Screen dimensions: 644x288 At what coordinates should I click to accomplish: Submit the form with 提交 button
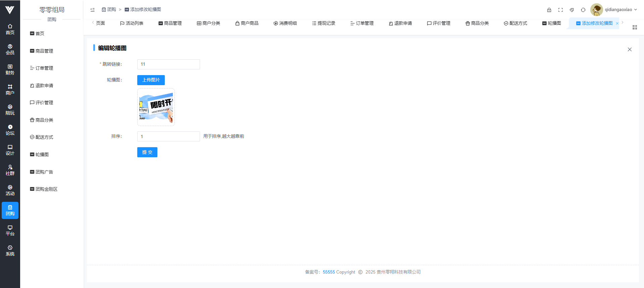point(147,152)
